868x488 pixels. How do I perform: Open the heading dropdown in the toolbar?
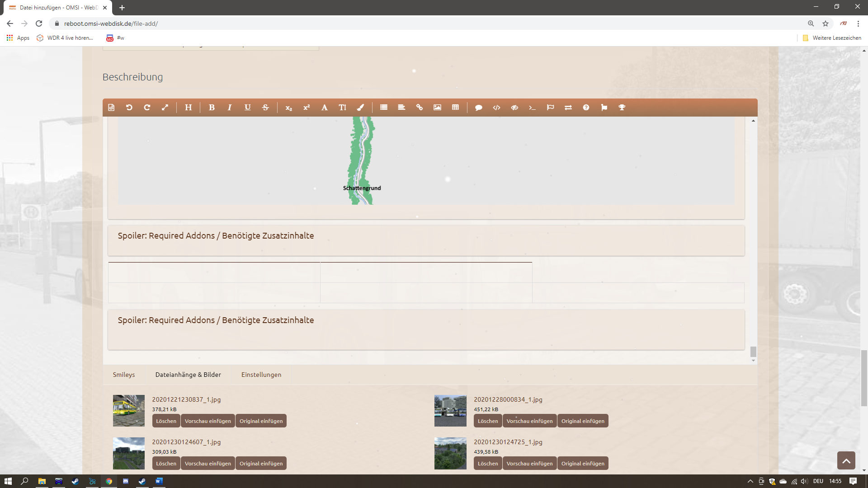pyautogui.click(x=189, y=108)
